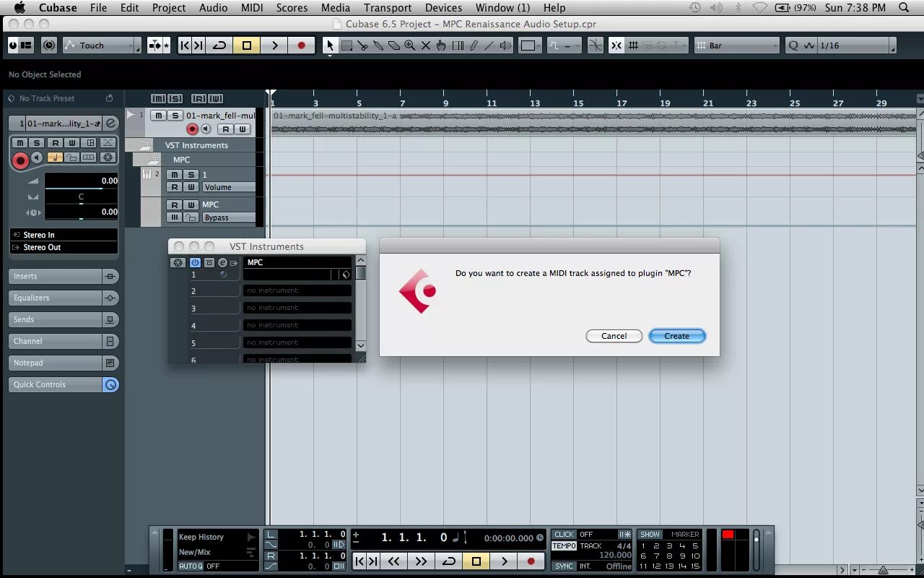Open the Devices menu

[443, 8]
